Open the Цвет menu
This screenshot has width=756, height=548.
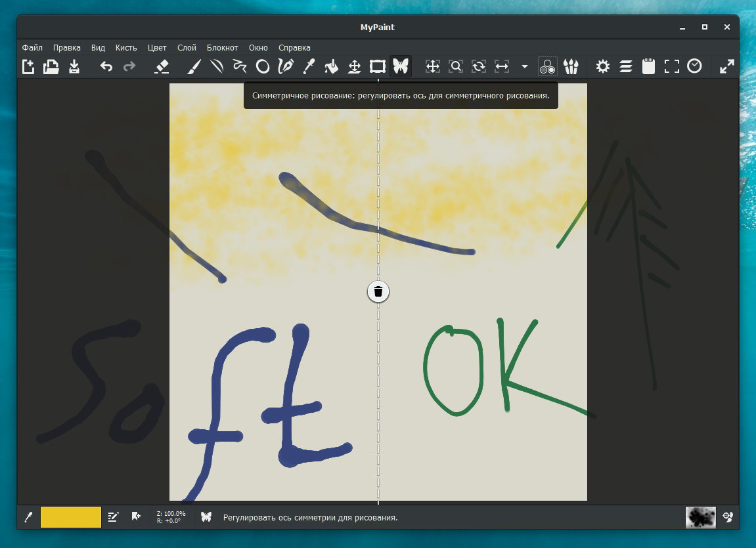click(x=157, y=48)
